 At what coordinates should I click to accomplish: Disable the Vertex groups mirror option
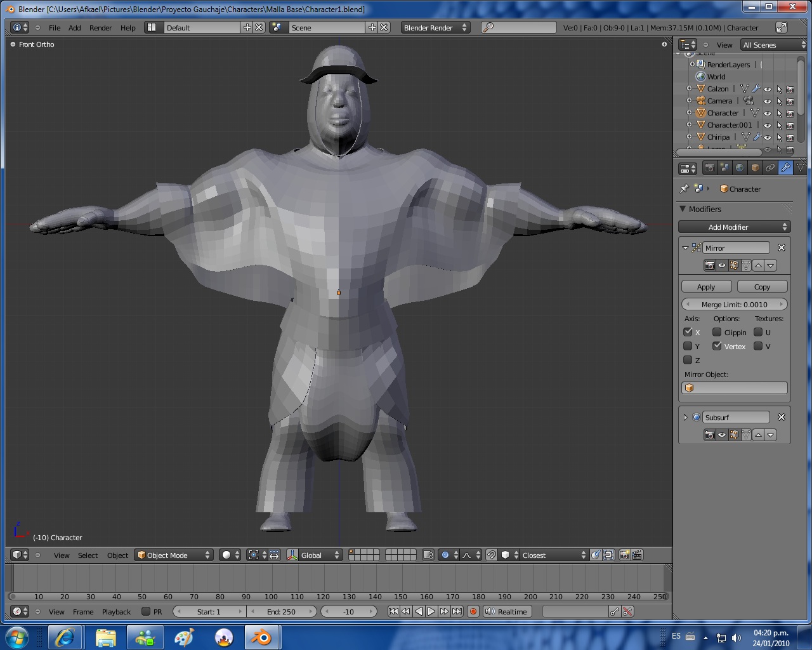717,347
